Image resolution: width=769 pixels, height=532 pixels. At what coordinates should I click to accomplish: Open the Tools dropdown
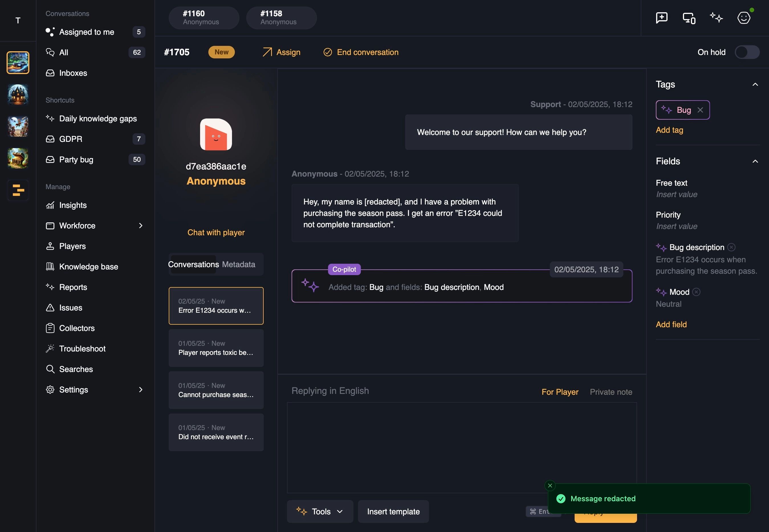(320, 511)
